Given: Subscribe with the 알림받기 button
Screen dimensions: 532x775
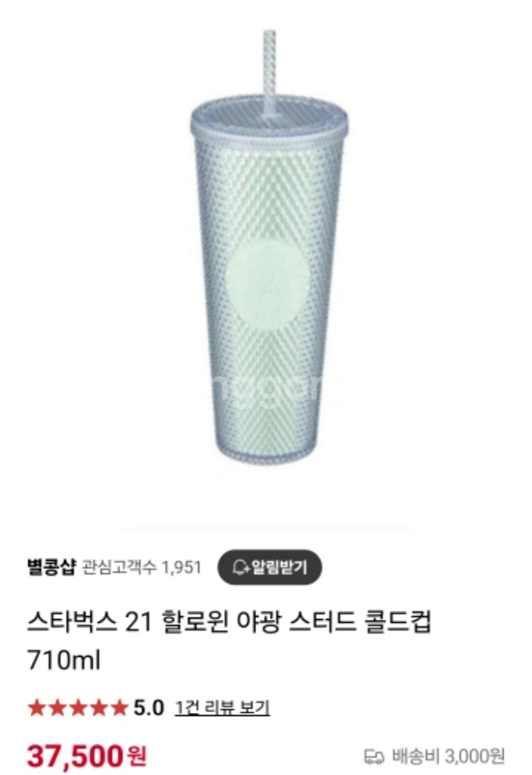Looking at the screenshot, I should tap(270, 567).
